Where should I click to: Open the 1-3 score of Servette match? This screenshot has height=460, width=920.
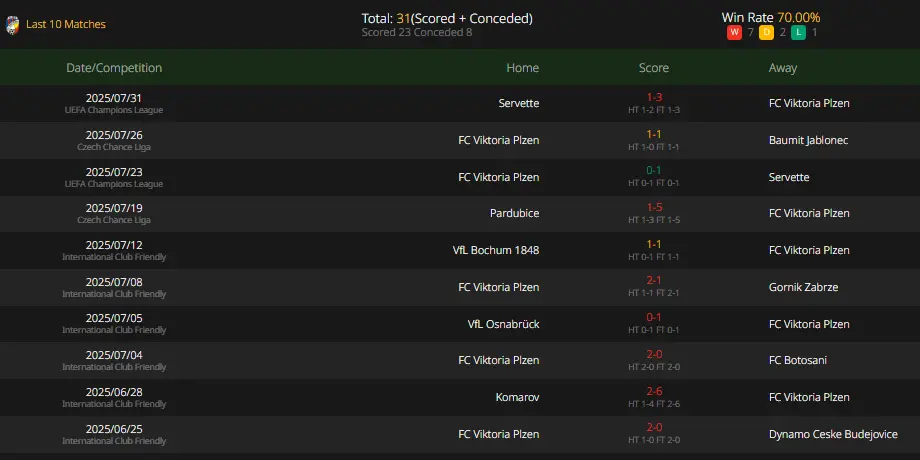(654, 97)
